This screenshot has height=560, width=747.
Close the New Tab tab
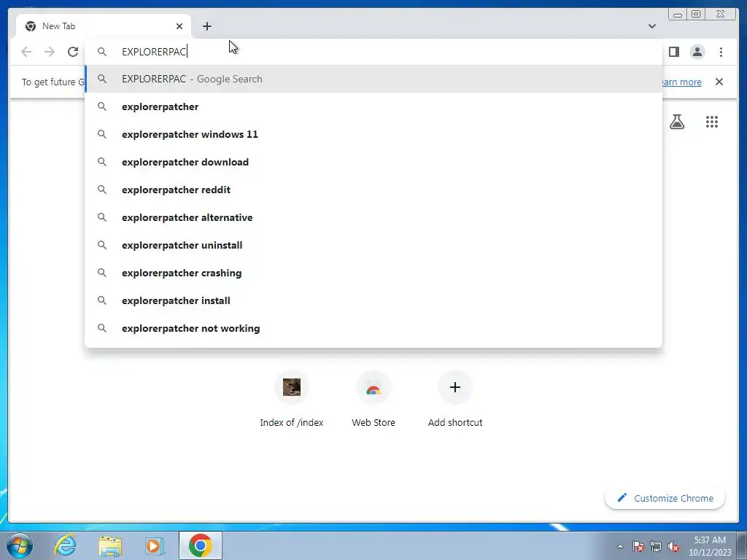(x=179, y=26)
